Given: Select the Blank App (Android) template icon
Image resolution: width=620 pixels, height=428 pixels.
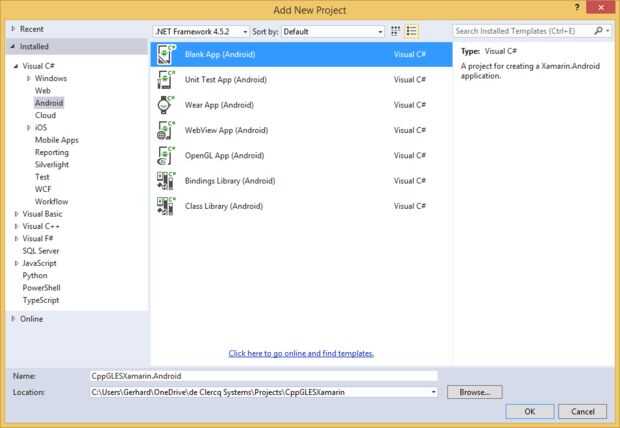Looking at the screenshot, I should pyautogui.click(x=166, y=54).
